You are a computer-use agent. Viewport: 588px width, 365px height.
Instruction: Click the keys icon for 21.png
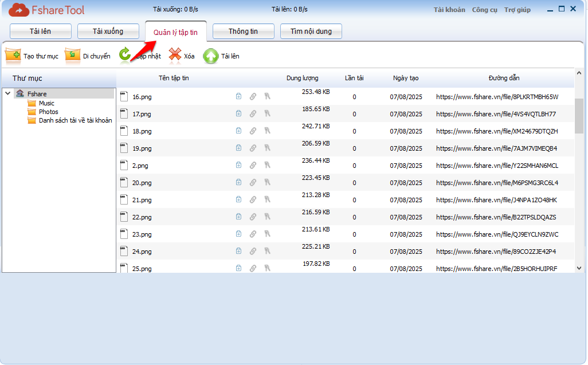pyautogui.click(x=267, y=200)
